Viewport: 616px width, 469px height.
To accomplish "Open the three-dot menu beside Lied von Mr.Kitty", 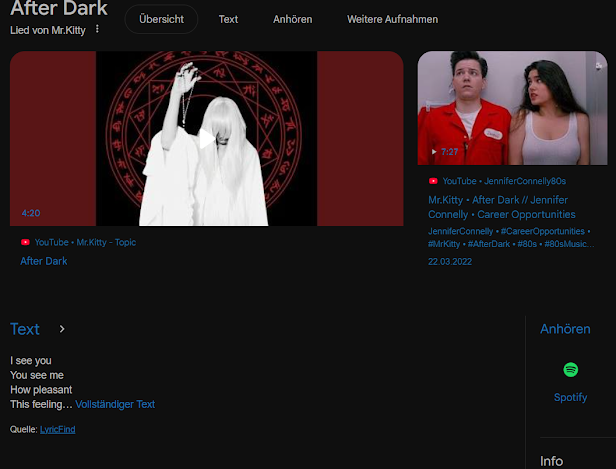I will coord(97,29).
